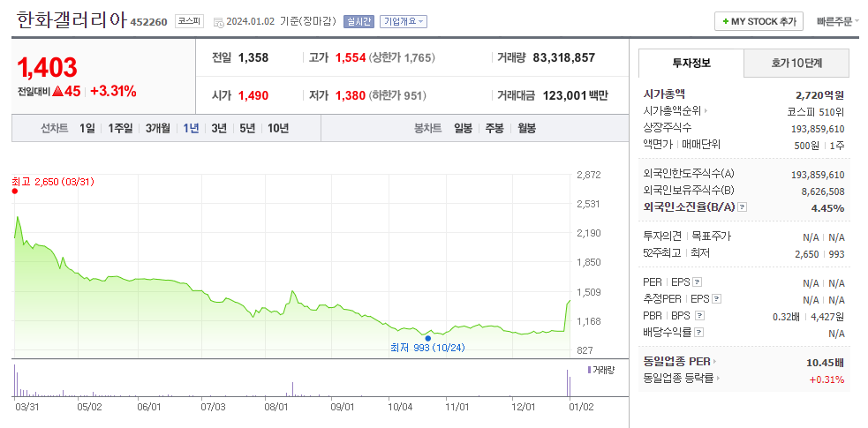Click the 코스피 market badge

pos(189,21)
